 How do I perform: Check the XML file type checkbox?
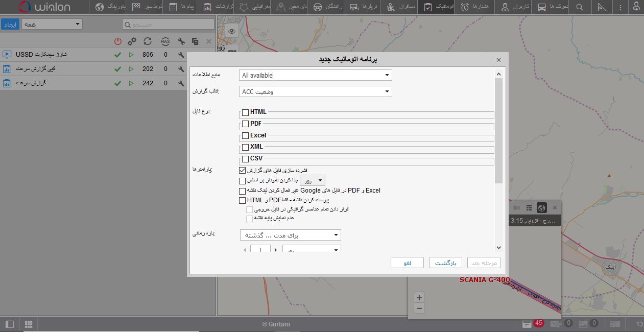[246, 147]
